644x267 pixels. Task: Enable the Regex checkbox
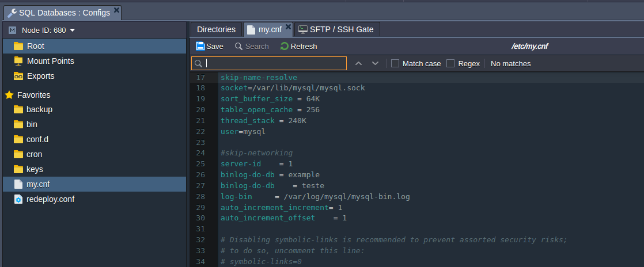(x=450, y=63)
